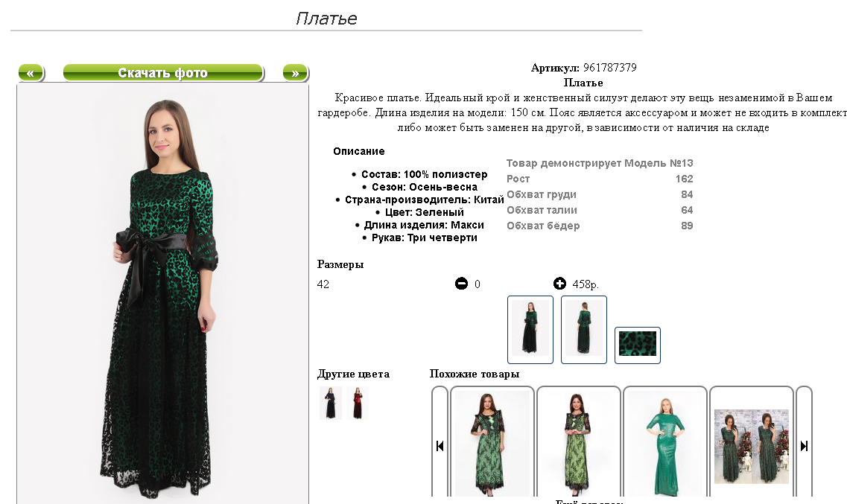Open the leopard fabric pattern thumbnail
847x504 pixels.
638,345
